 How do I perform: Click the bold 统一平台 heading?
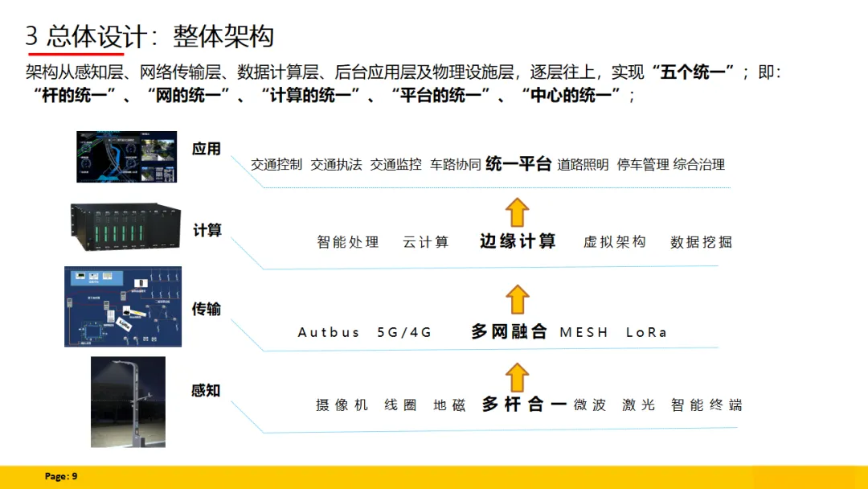pos(518,164)
